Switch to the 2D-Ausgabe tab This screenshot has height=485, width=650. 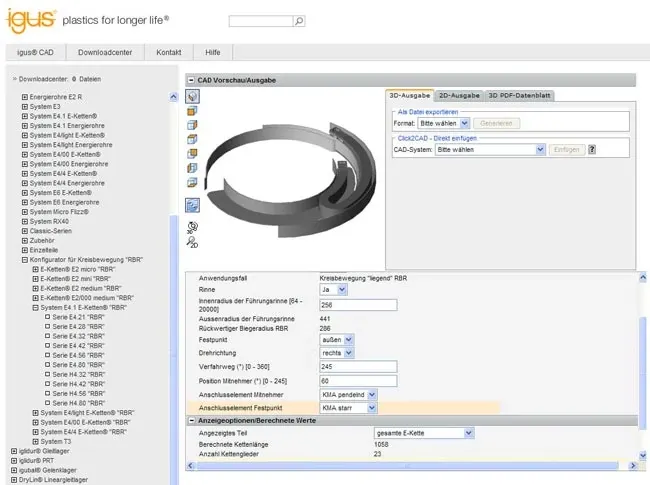tap(460, 96)
